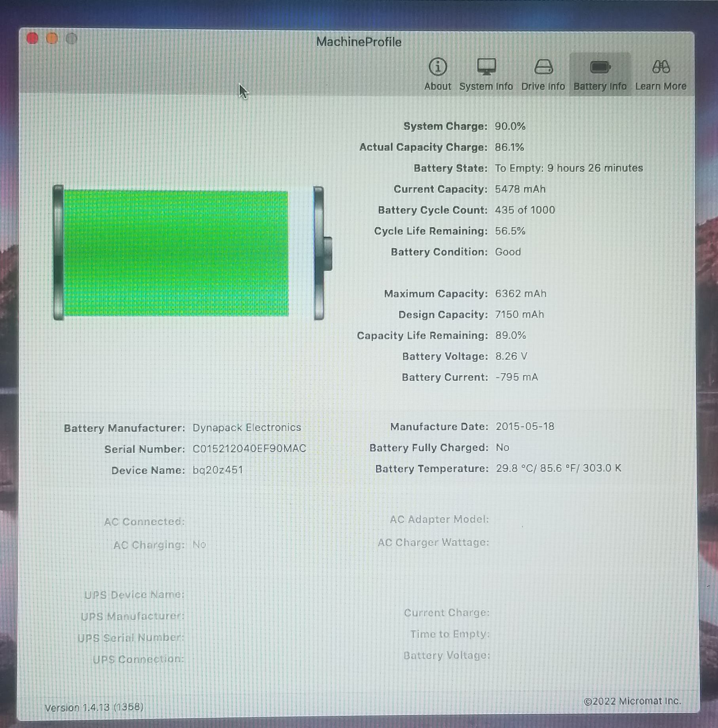Image resolution: width=718 pixels, height=728 pixels.
Task: Click the Battery Temperature reading
Action: (558, 468)
